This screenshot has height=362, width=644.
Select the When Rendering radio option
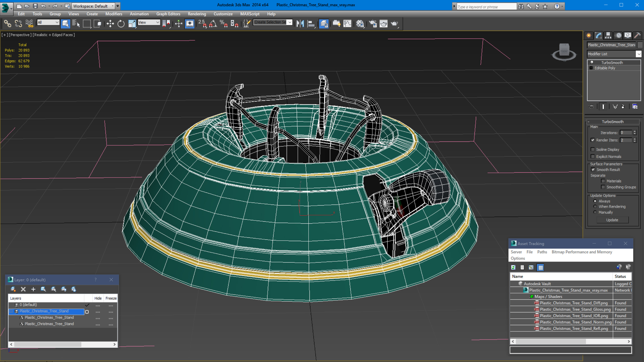point(595,207)
